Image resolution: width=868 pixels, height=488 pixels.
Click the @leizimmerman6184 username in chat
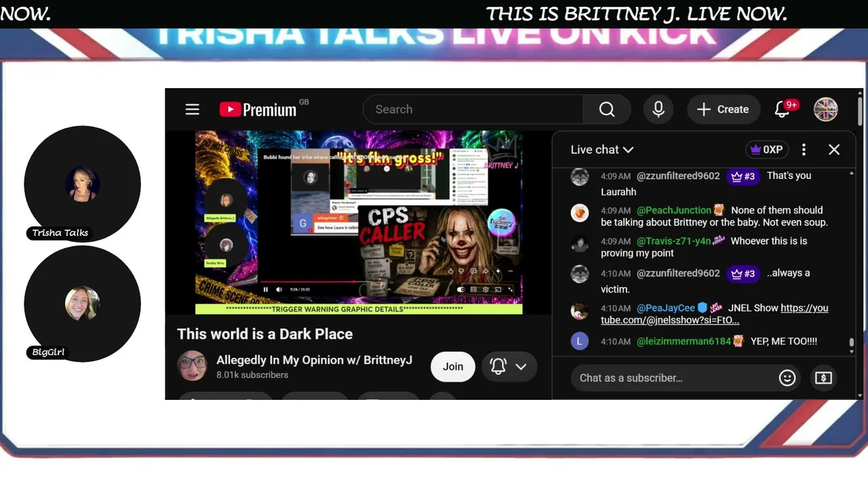click(x=684, y=341)
